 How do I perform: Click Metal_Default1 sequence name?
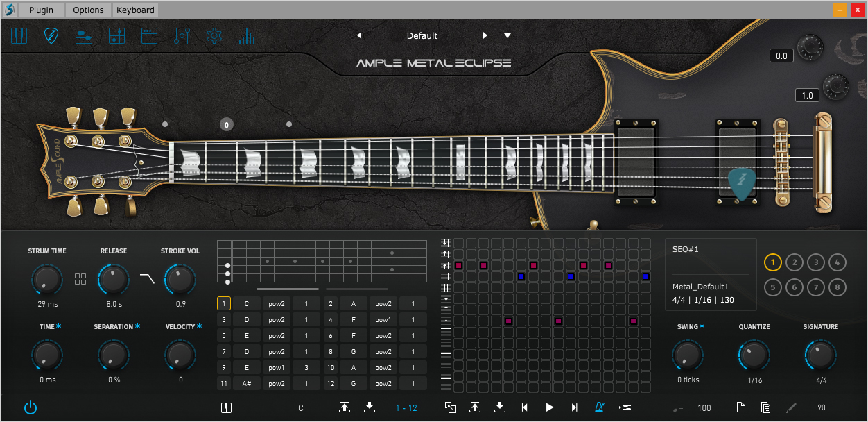click(700, 287)
